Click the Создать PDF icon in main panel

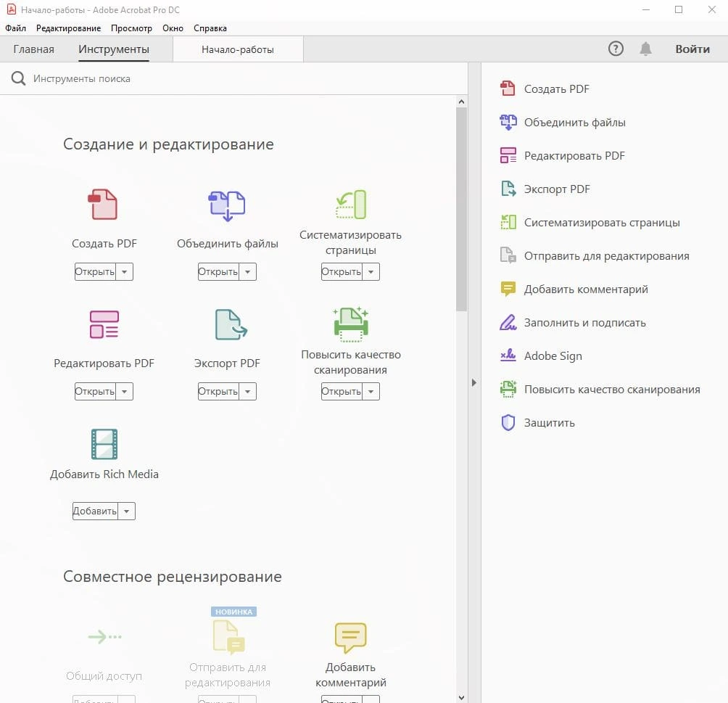pos(103,204)
